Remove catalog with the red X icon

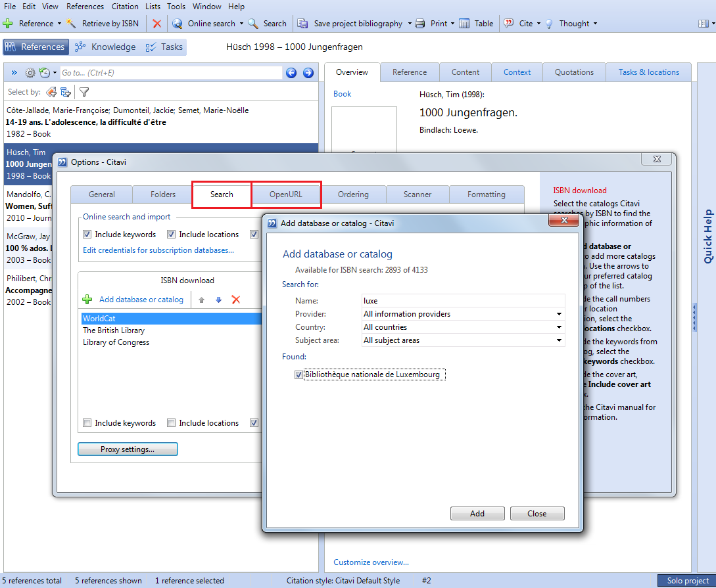tap(235, 300)
